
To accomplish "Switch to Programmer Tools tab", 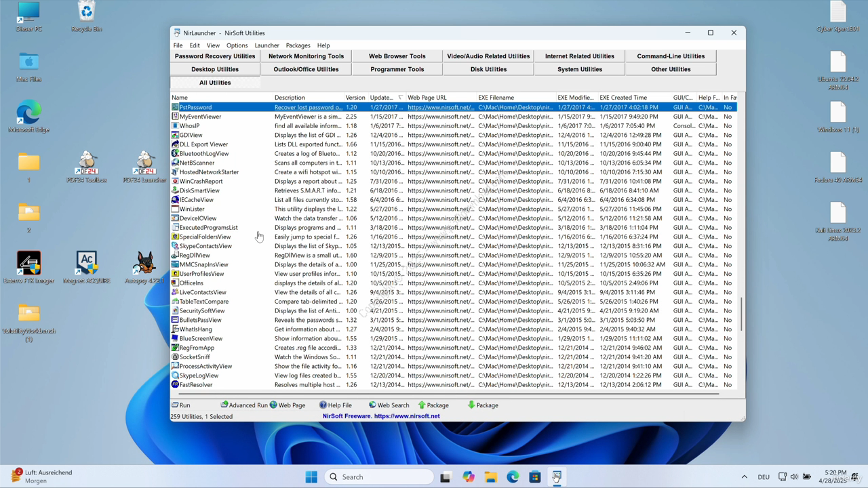I will (x=397, y=69).
